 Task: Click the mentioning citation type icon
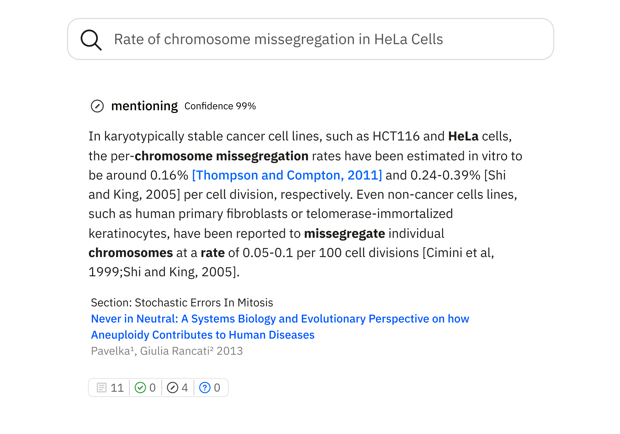pyautogui.click(x=97, y=106)
